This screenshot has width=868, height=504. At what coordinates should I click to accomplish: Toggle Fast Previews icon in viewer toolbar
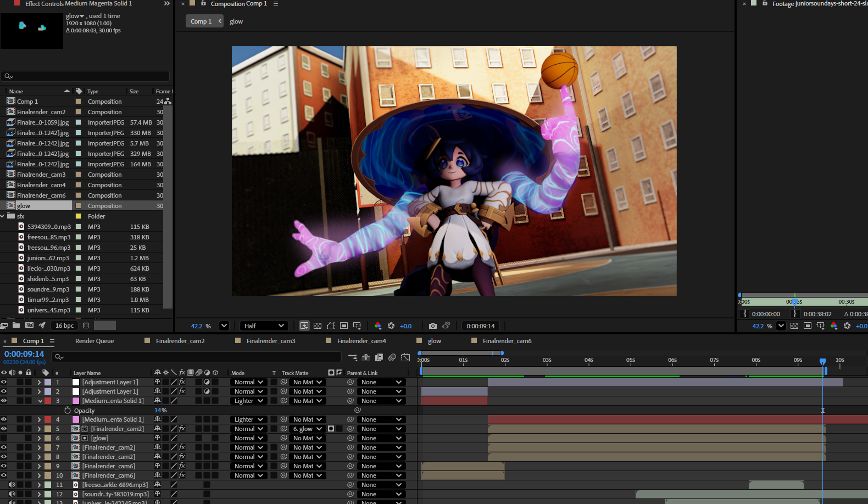click(x=304, y=326)
